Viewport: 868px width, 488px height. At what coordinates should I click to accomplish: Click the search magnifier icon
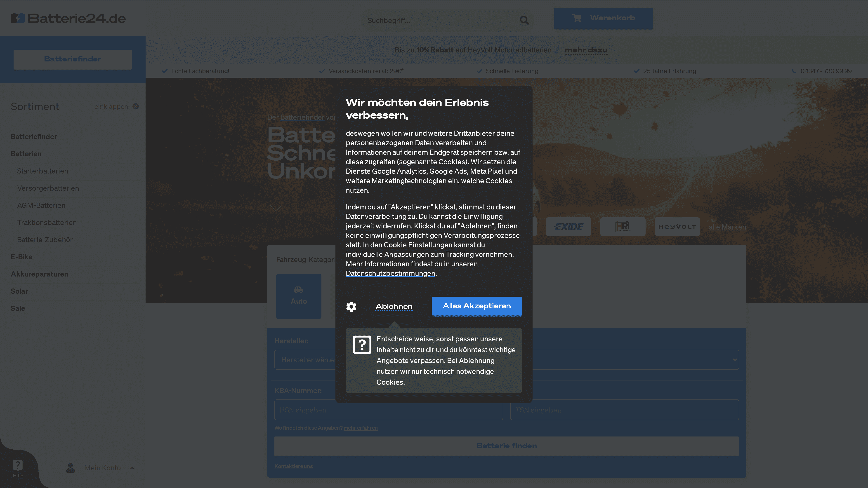click(x=524, y=20)
